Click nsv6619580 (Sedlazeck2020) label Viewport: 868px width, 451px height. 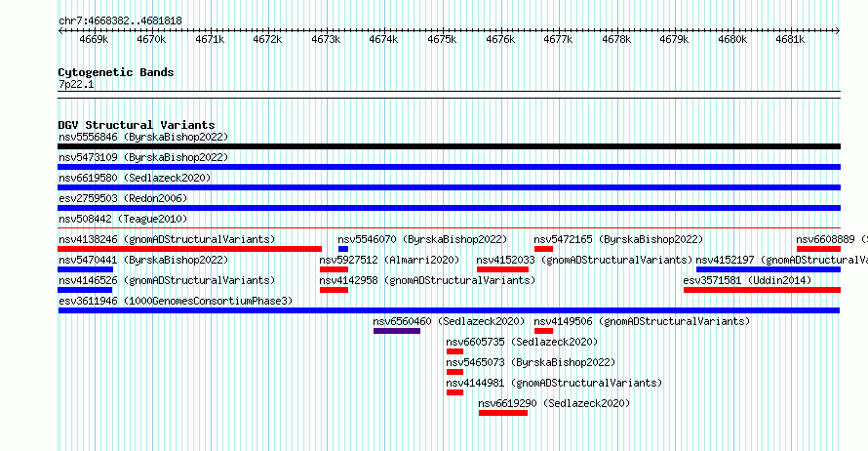point(135,178)
